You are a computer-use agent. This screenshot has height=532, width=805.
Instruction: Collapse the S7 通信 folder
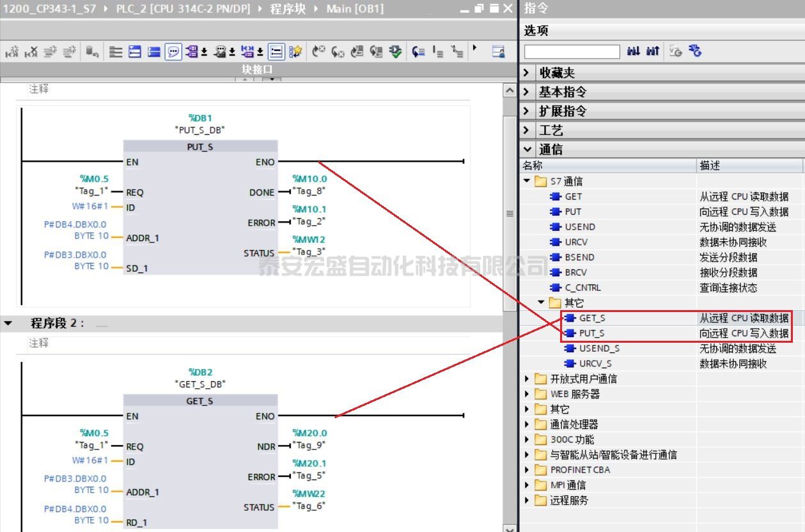click(528, 181)
